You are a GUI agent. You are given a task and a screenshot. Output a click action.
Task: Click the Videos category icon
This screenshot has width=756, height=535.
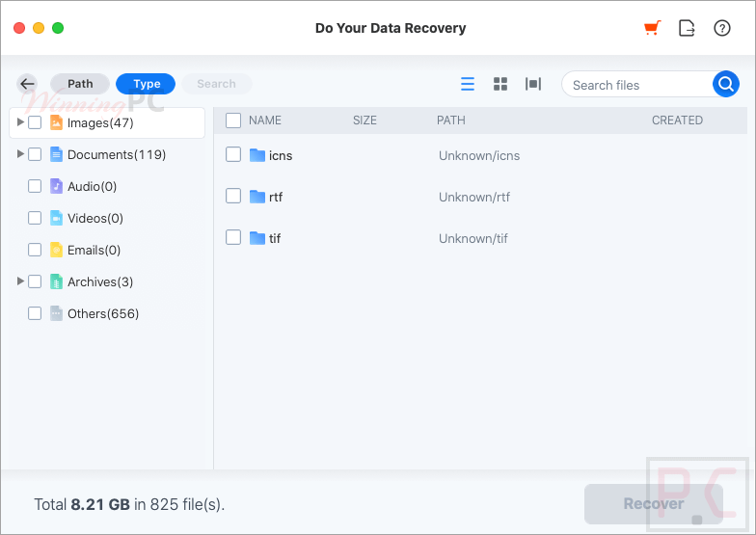[56, 218]
